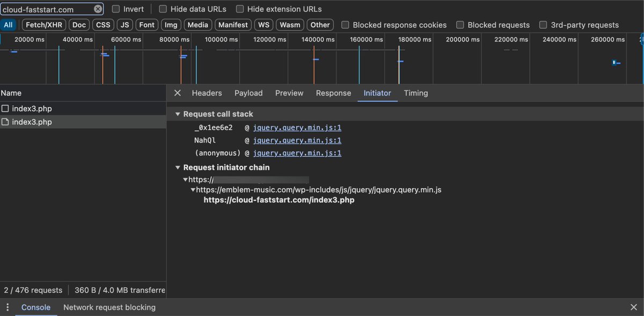Viewport: 644px width, 316px height.
Task: Toggle the Invert checkbox
Action: coord(116,9)
